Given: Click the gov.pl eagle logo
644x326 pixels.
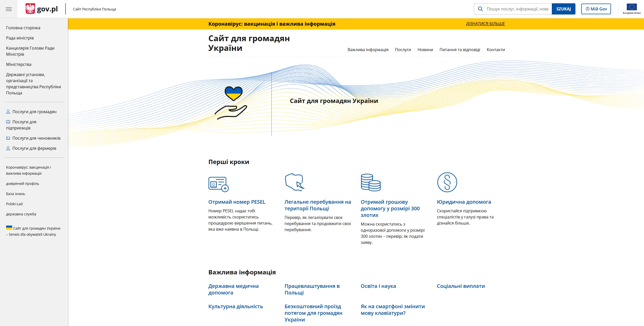Looking at the screenshot, I should pyautogui.click(x=30, y=9).
